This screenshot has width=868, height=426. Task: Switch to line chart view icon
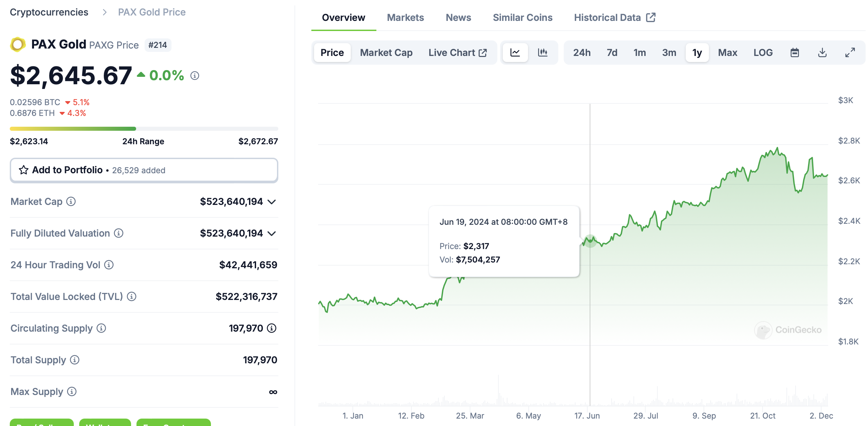point(515,53)
